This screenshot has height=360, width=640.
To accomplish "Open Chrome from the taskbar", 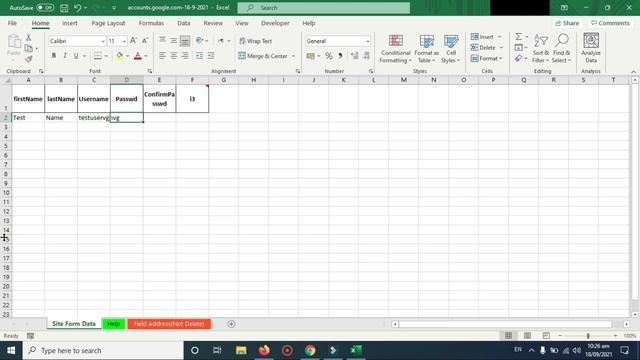I will 310,350.
